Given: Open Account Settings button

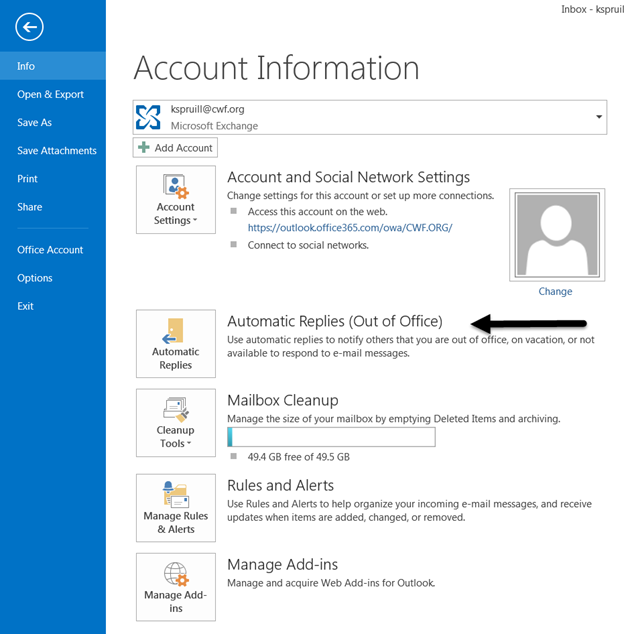Looking at the screenshot, I should pos(176,199).
